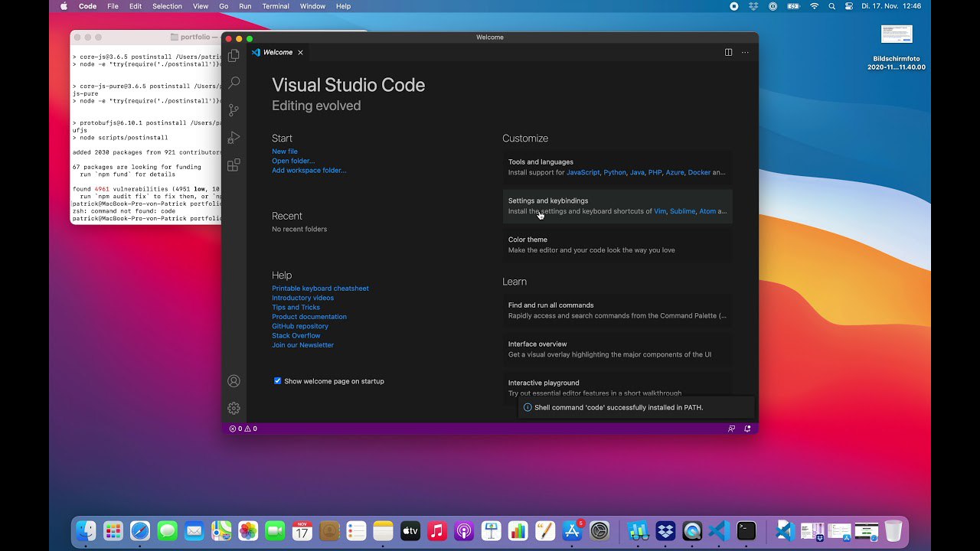Click Add workspace folder... link
The image size is (980, 551).
pos(309,170)
